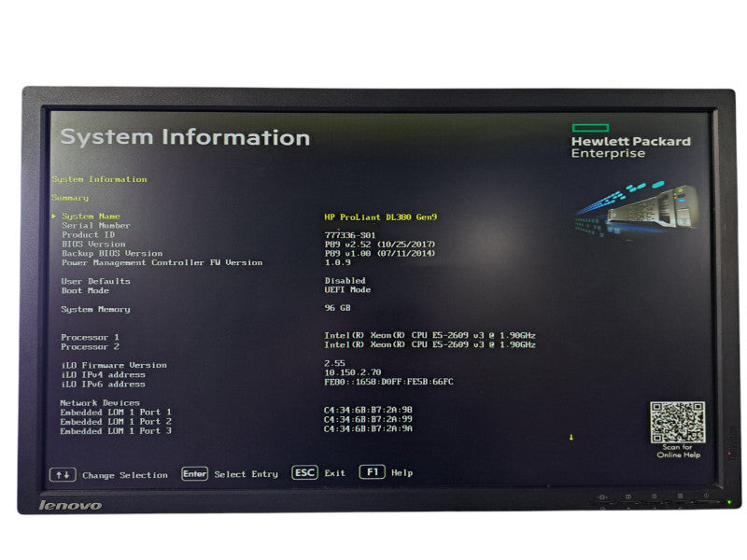Click the Processor 2 Xeon E5-2609 value

tap(430, 344)
